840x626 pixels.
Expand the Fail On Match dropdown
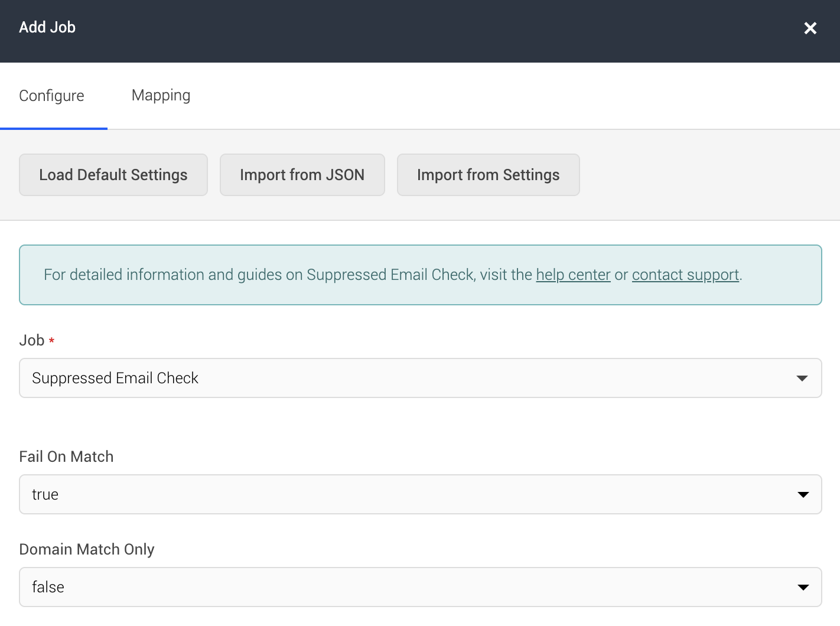point(420,494)
